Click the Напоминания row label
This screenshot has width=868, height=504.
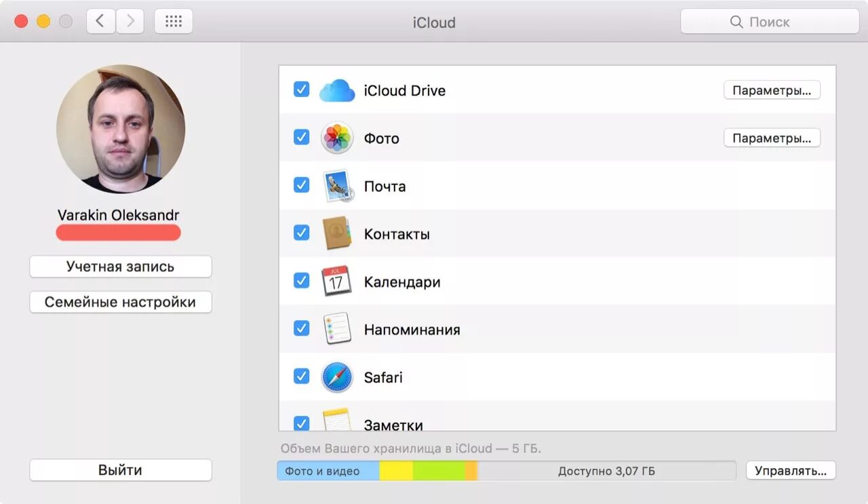coord(412,330)
